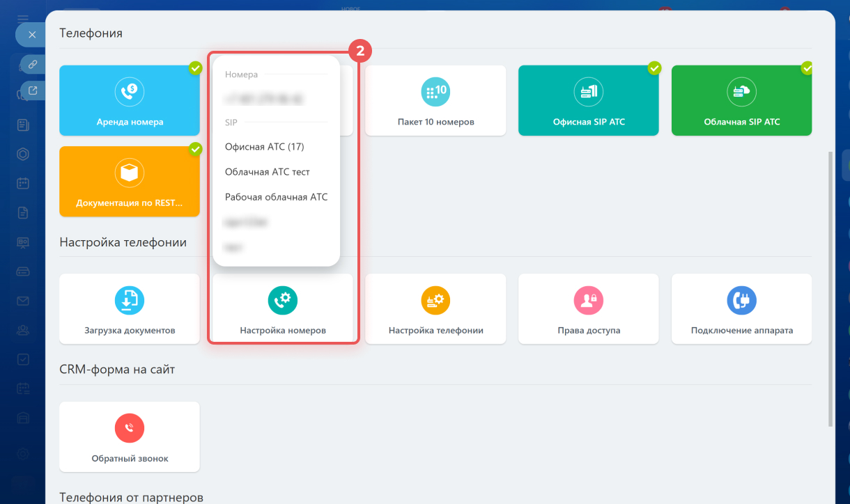This screenshot has width=850, height=504.
Task: Open Настройка телефонии orange settings icon
Action: pyautogui.click(x=435, y=300)
